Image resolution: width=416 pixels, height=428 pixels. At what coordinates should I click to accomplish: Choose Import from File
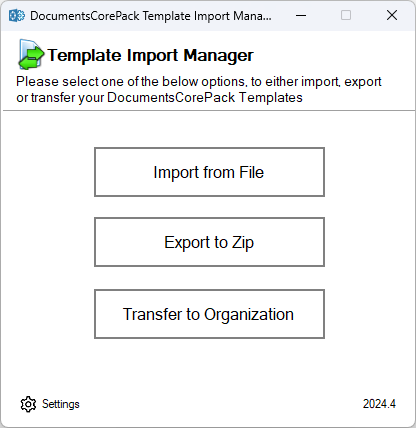(209, 172)
